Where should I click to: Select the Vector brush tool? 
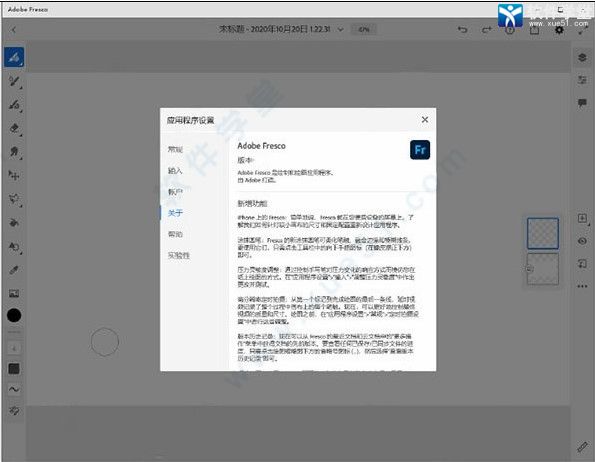click(14, 104)
